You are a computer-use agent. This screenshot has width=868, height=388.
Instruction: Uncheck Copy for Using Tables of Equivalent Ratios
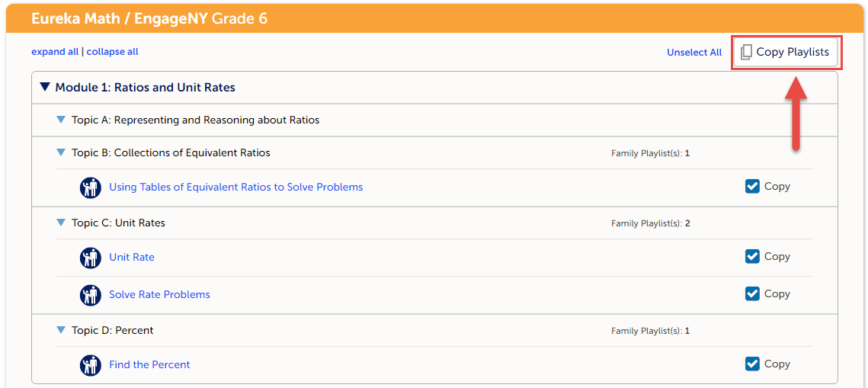coord(752,187)
